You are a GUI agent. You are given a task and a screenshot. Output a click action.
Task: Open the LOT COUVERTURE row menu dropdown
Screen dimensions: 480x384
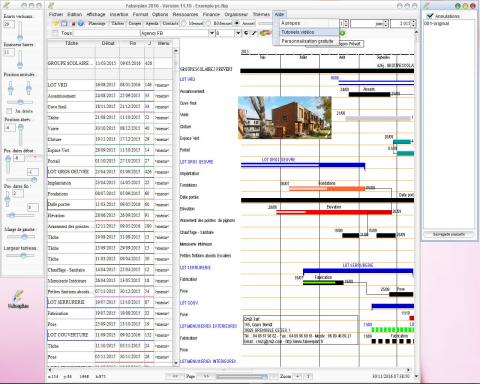pyautogui.click(x=162, y=335)
